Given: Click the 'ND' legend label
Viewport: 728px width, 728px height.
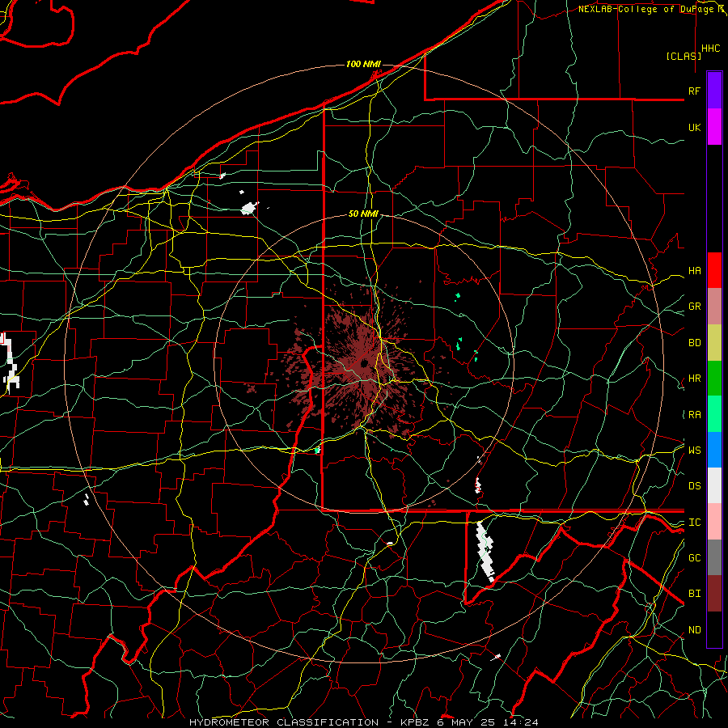Looking at the screenshot, I should pyautogui.click(x=694, y=630).
